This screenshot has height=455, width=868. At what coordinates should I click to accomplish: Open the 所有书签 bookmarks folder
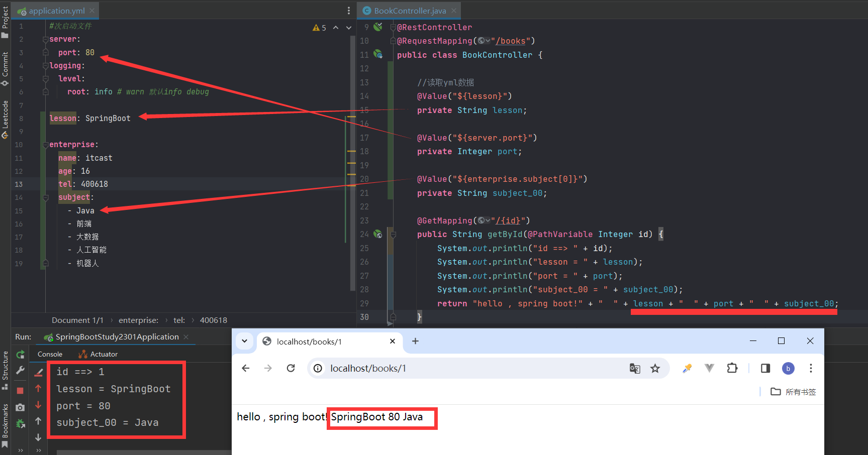click(794, 392)
